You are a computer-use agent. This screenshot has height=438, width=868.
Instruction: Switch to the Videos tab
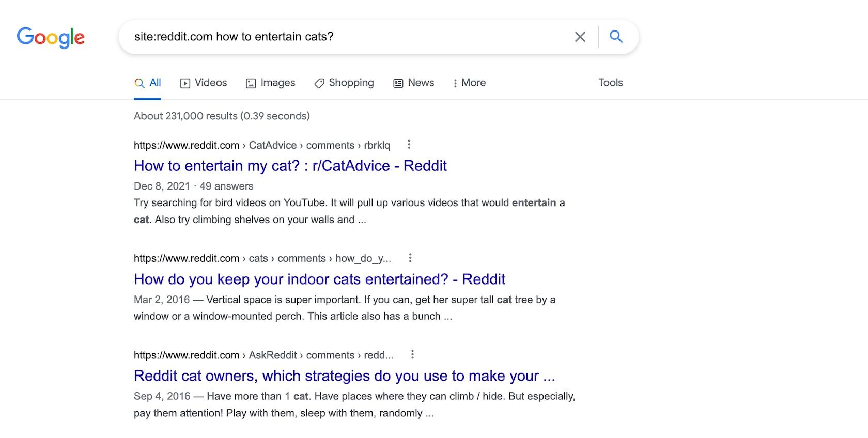204,83
